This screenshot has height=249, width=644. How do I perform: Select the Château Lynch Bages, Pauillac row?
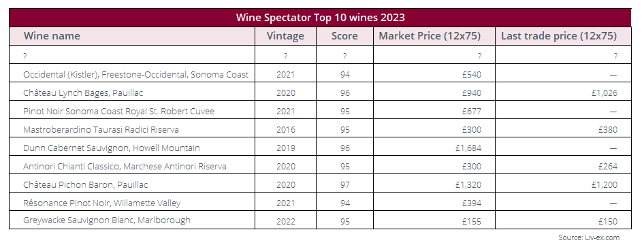(320, 93)
